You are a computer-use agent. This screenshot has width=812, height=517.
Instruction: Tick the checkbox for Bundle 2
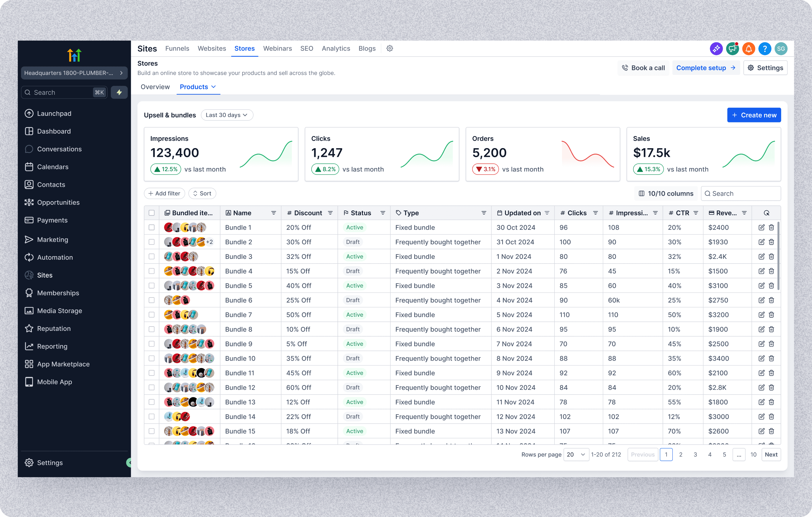(151, 242)
